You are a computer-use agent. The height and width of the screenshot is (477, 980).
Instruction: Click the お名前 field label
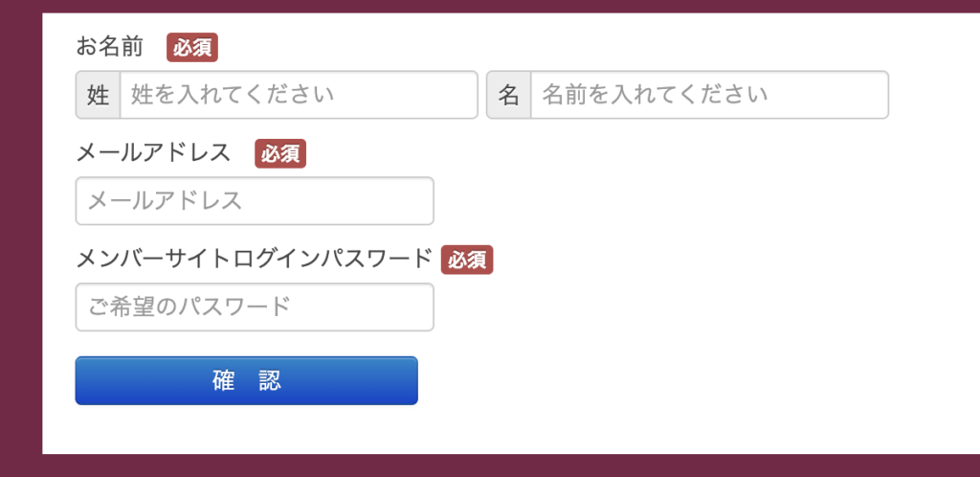[x=109, y=47]
